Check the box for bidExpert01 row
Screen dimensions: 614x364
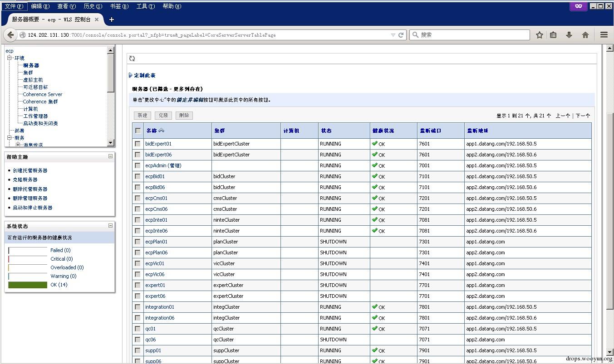coord(138,144)
